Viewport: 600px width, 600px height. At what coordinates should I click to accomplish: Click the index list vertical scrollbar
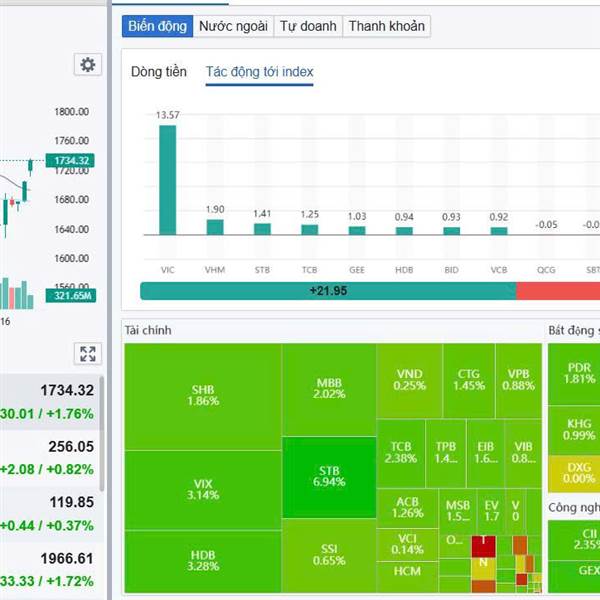pos(102,434)
